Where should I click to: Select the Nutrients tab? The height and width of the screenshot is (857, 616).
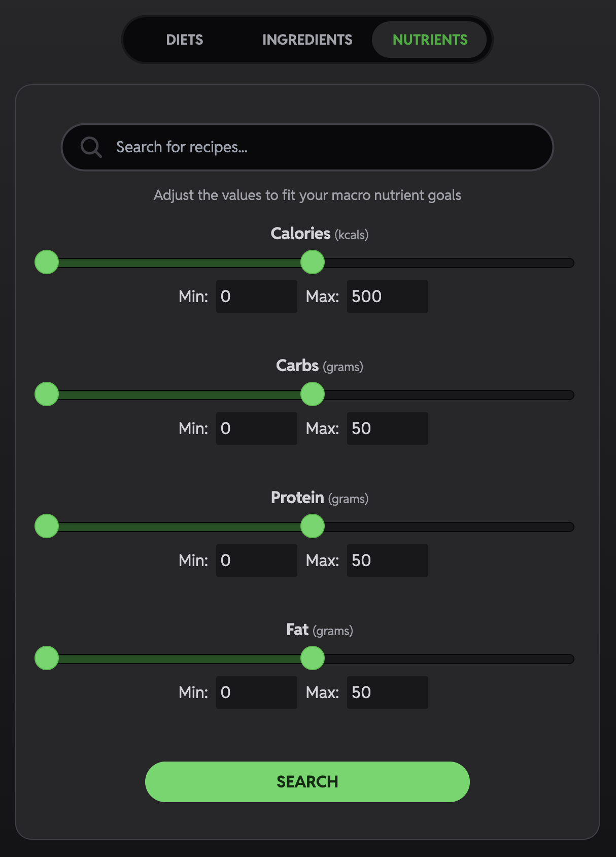[x=430, y=40]
